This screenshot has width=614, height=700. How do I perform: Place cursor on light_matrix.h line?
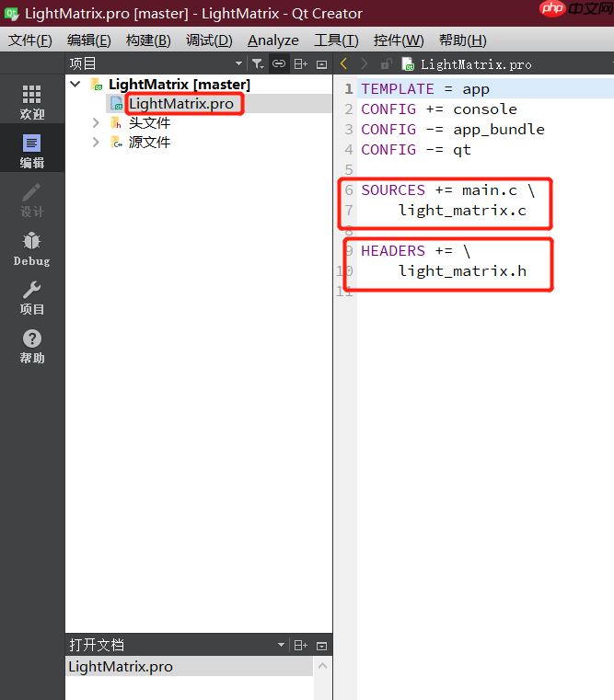462,271
